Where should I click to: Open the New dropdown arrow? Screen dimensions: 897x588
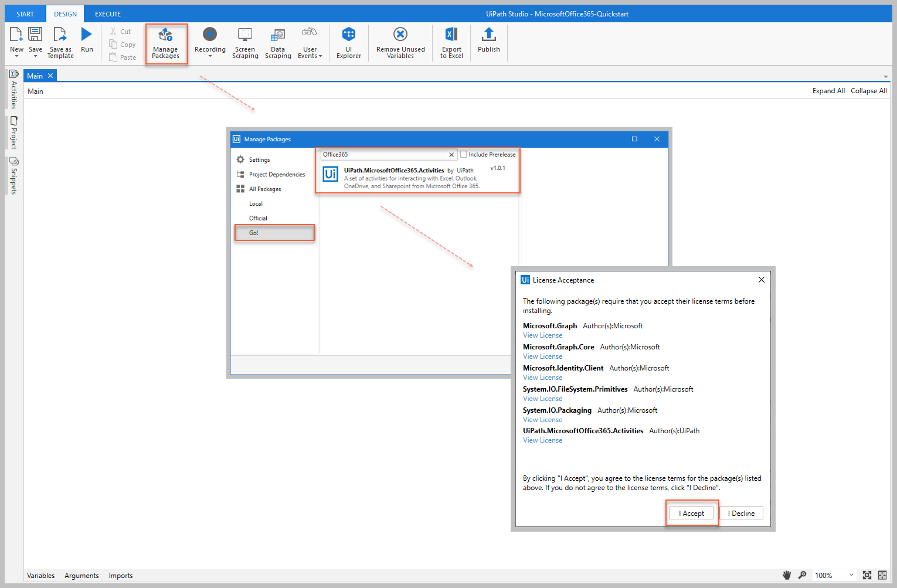(x=16, y=56)
